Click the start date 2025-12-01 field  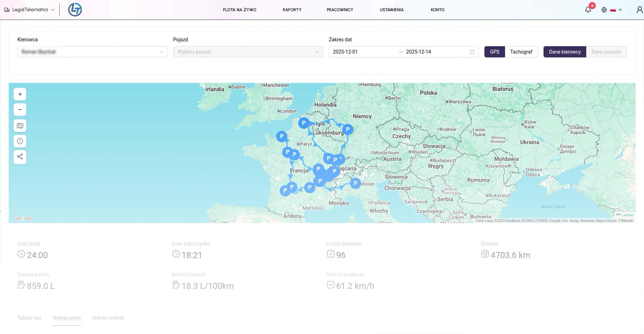(x=362, y=52)
